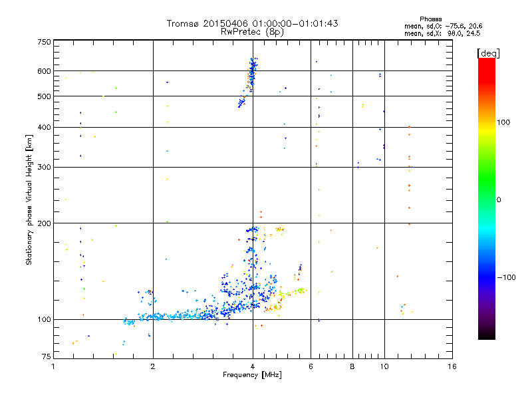The width and height of the screenshot is (532, 399).
Task: Pick the black bottom end of colorbar
Action: (486, 335)
